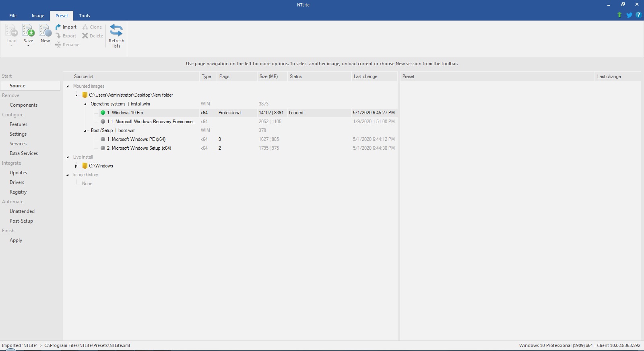Click the Load preset icon
Viewport: 644px width, 351px height.
11,31
